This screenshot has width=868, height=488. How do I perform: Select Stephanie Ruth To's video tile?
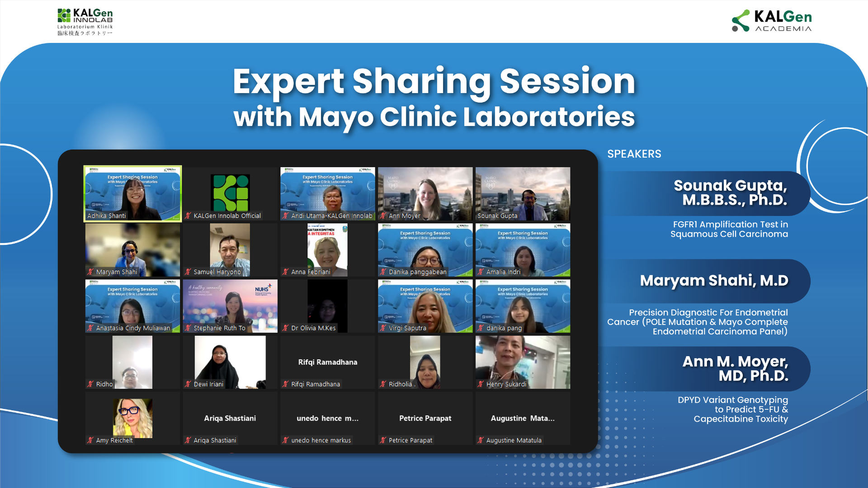(230, 306)
